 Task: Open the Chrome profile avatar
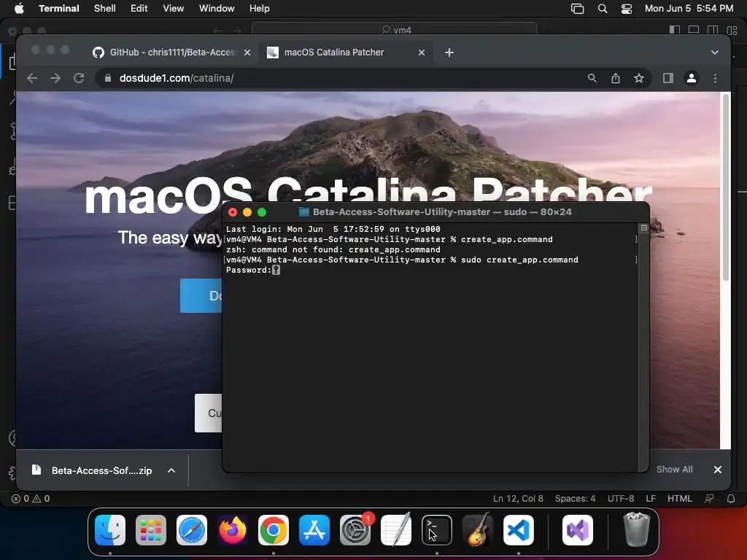point(692,78)
